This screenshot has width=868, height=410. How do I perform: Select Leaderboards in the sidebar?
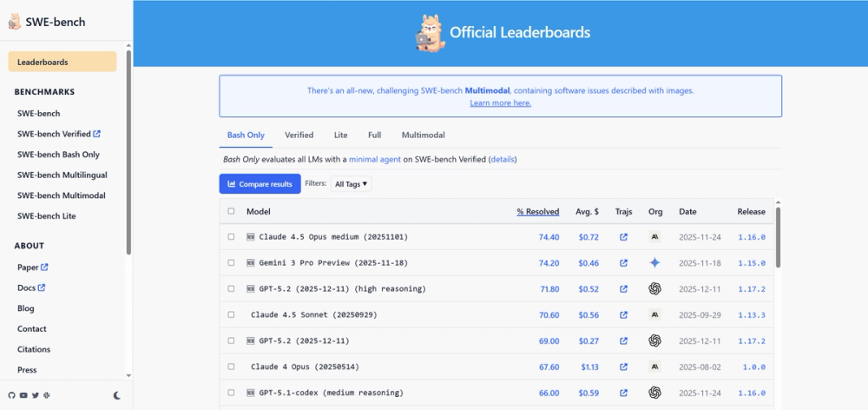[x=62, y=62]
